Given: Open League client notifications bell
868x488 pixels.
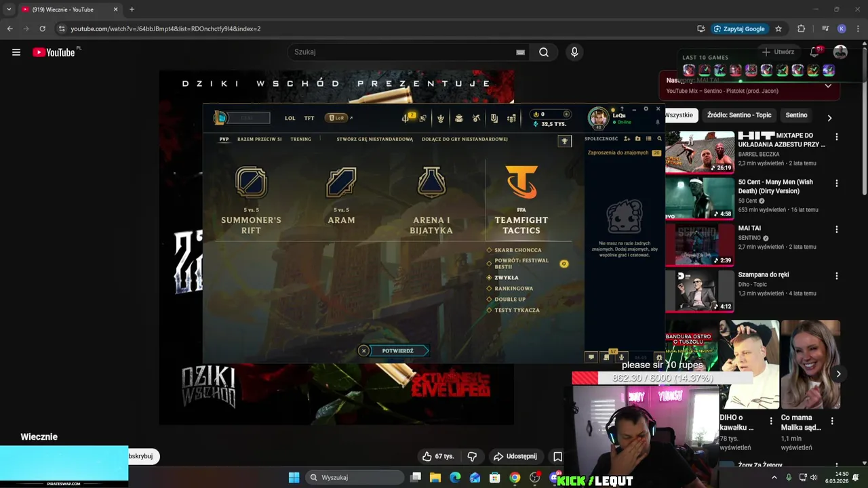Looking at the screenshot, I should 657,123.
